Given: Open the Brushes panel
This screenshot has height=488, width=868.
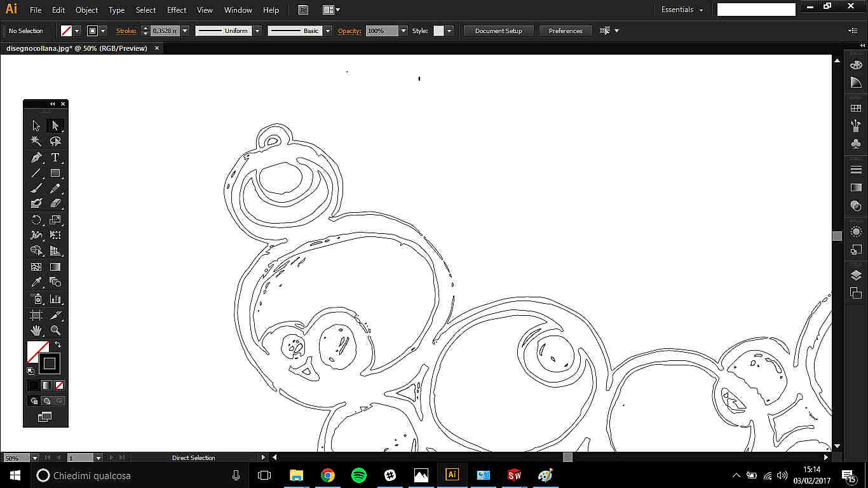Looking at the screenshot, I should 856,126.
